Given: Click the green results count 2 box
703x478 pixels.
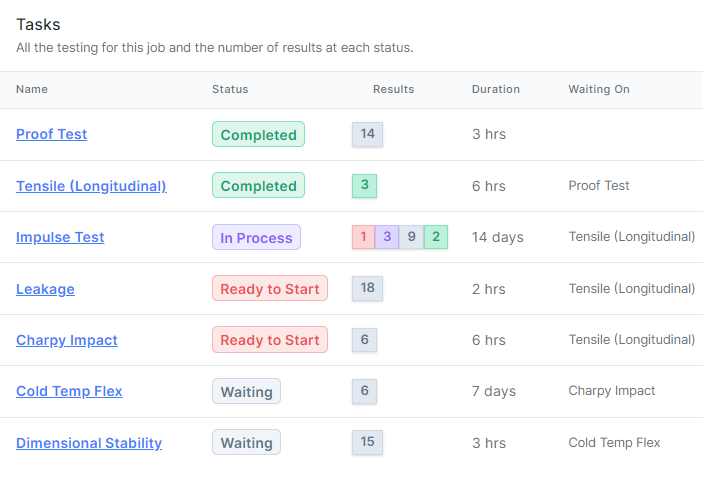Looking at the screenshot, I should (x=435, y=237).
